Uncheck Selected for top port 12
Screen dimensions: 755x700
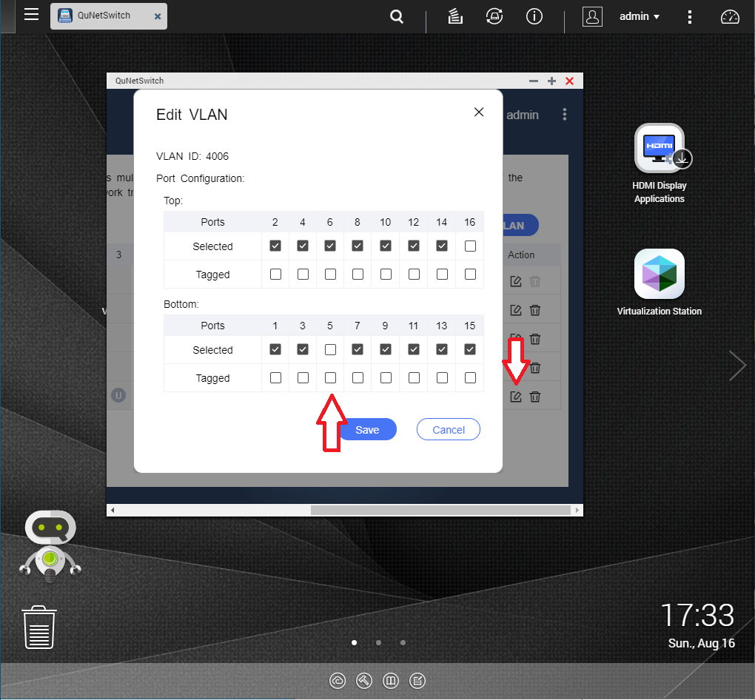tap(414, 246)
